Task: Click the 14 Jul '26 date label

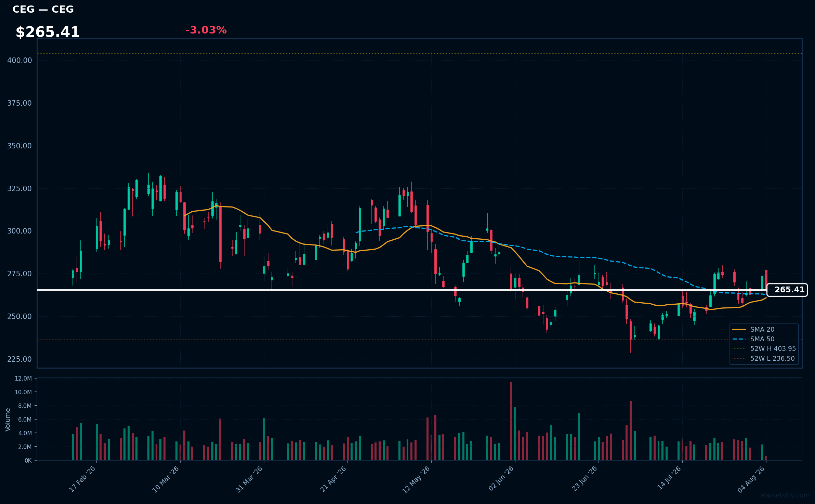Action: [x=669, y=478]
